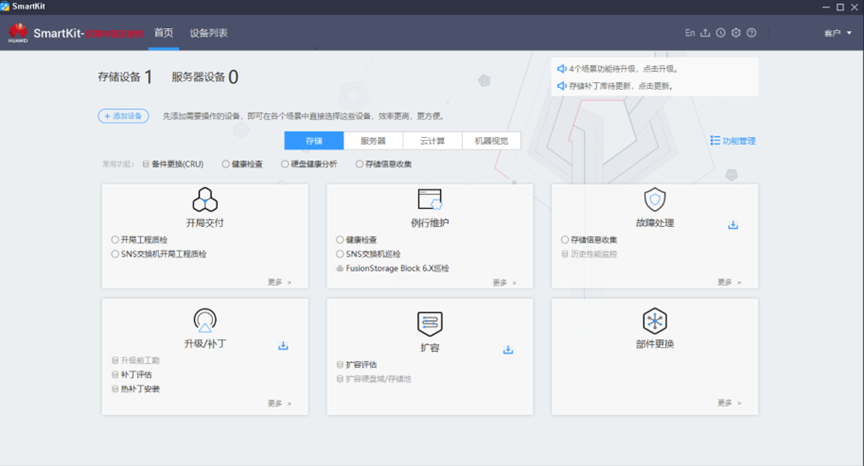This screenshot has height=466, width=864.
Task: Click the speaker icon beside 存储补丁库待更新
Action: coord(561,86)
